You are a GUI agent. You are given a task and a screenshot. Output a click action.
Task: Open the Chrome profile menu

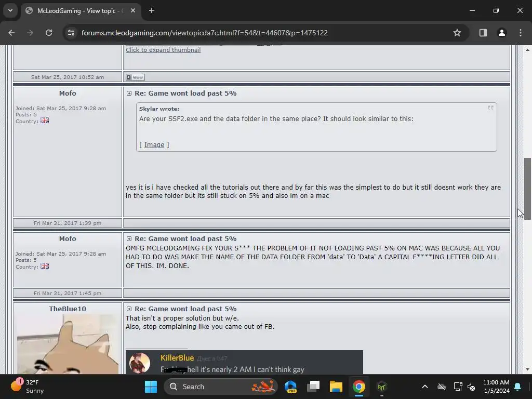(x=502, y=33)
